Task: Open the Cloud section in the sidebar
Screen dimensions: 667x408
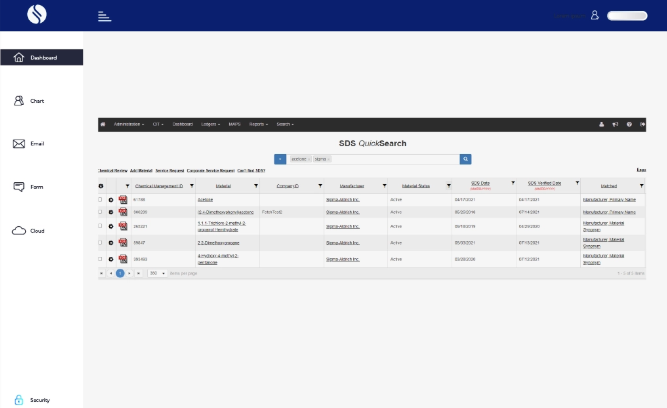Action: pyautogui.click(x=28, y=231)
